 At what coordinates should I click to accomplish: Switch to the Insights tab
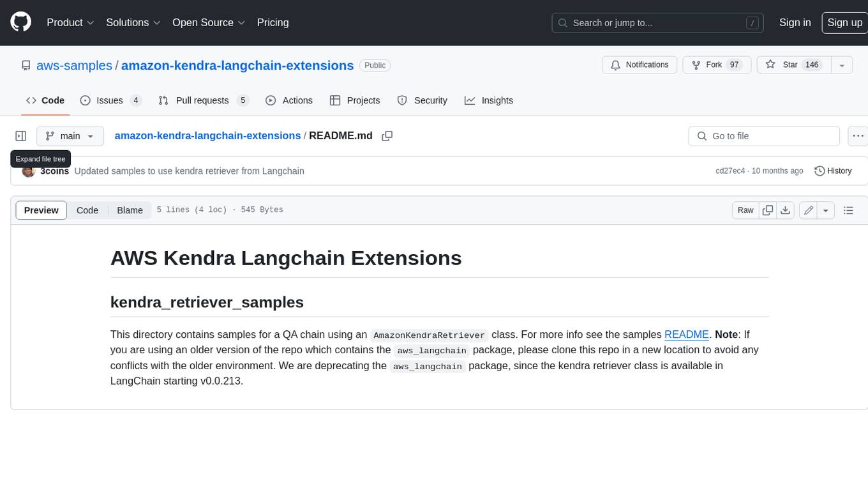[x=489, y=100]
